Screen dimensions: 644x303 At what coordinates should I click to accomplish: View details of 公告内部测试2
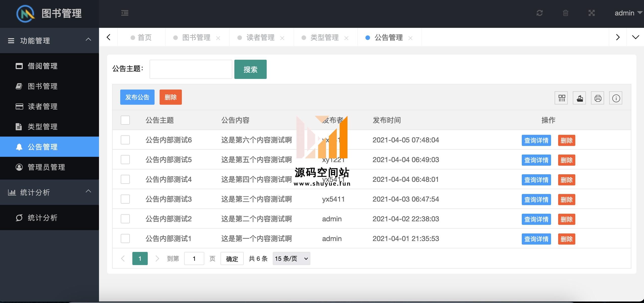(x=536, y=219)
